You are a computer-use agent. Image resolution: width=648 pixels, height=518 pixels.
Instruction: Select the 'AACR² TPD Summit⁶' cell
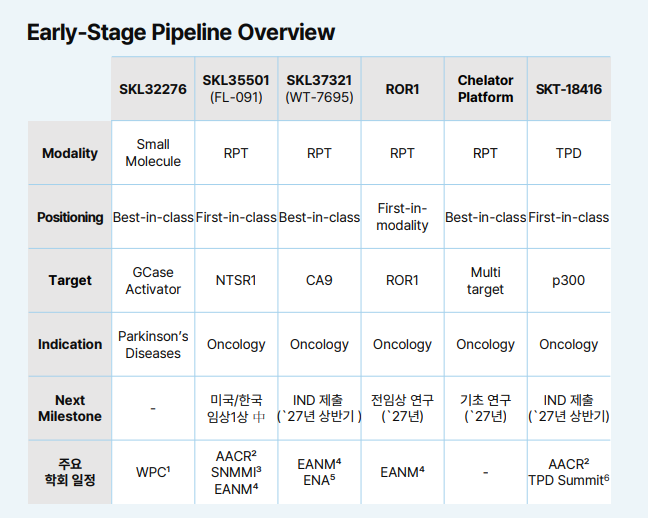click(569, 472)
